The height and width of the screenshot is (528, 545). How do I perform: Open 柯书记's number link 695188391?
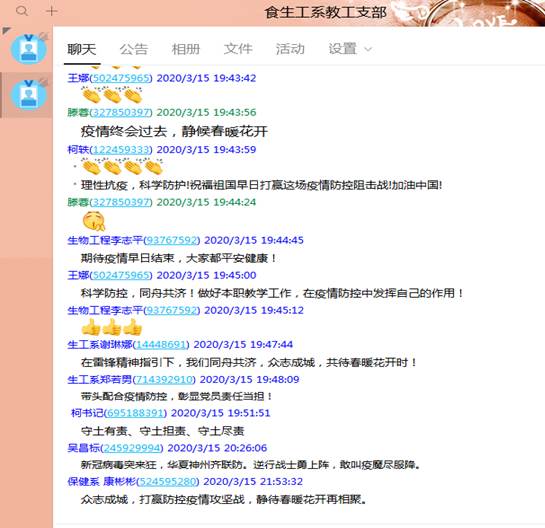pyautogui.click(x=135, y=413)
